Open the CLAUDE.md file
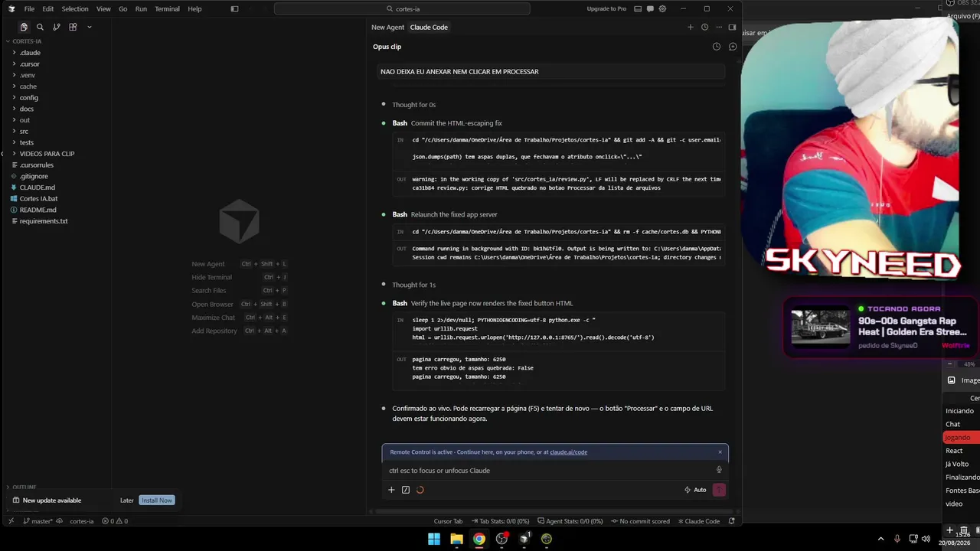The width and height of the screenshot is (980, 551). coord(38,187)
